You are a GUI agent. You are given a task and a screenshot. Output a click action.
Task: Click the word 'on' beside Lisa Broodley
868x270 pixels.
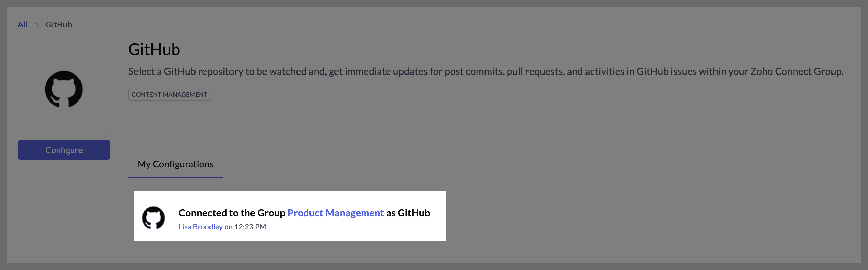coord(228,227)
